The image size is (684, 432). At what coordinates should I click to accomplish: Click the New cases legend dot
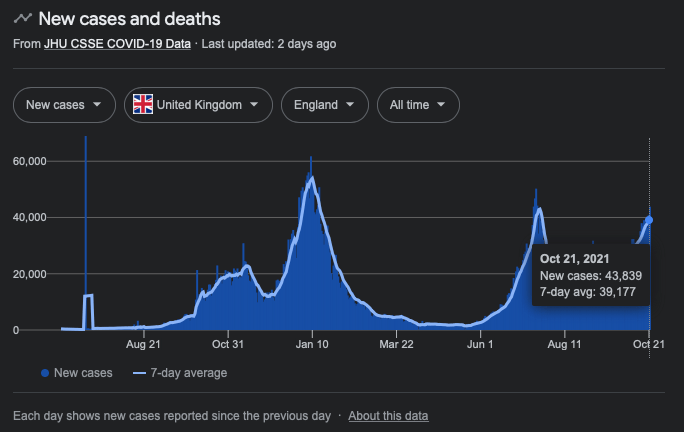pyautogui.click(x=45, y=373)
